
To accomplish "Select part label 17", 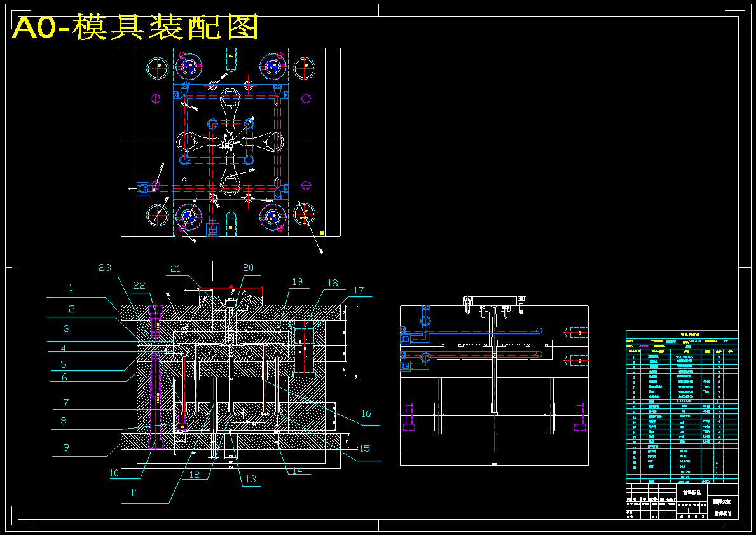I will tap(359, 290).
